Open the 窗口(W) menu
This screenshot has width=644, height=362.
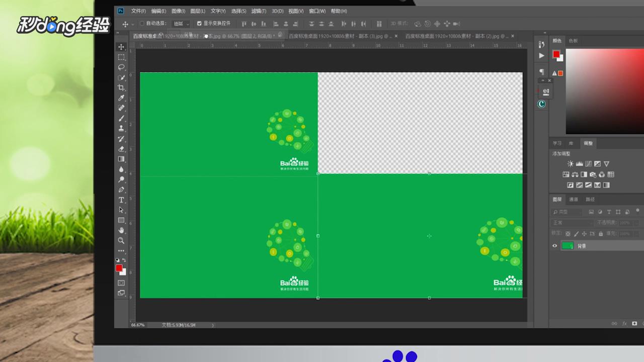317,11
